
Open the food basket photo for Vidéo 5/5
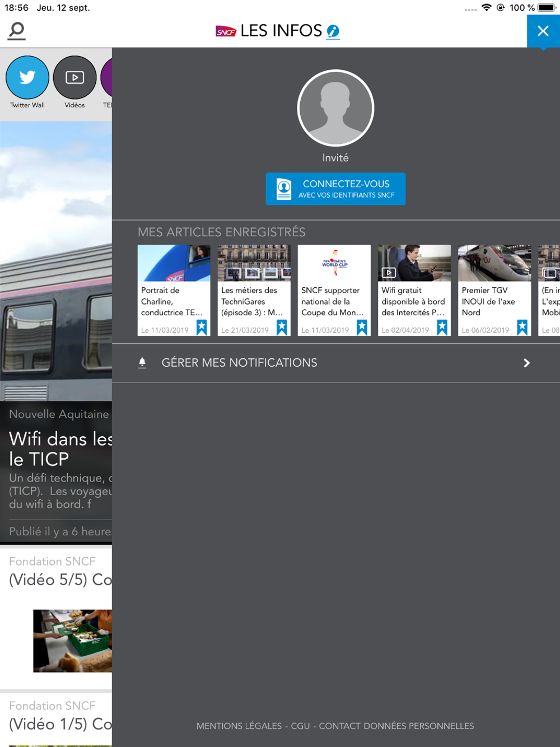tap(72, 641)
